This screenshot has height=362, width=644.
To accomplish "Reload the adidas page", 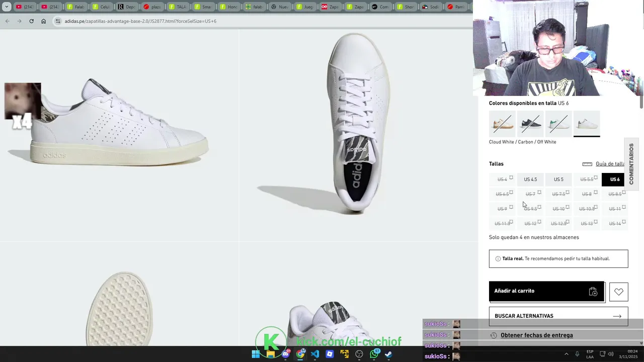I will [x=31, y=21].
